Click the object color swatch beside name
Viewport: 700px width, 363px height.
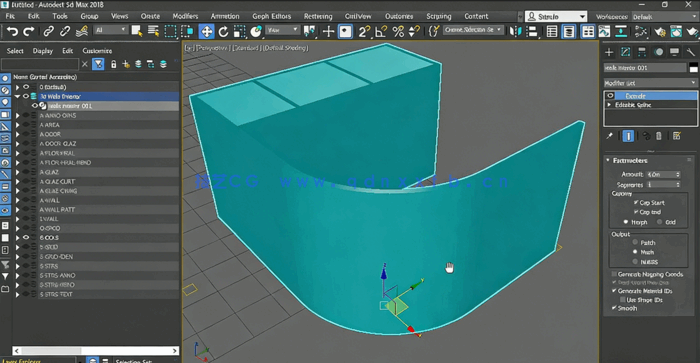click(x=693, y=67)
